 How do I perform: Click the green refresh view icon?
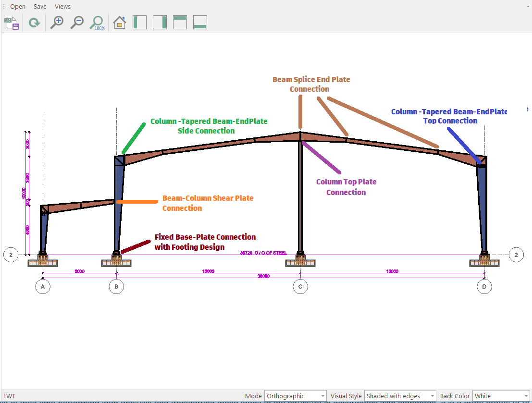34,23
